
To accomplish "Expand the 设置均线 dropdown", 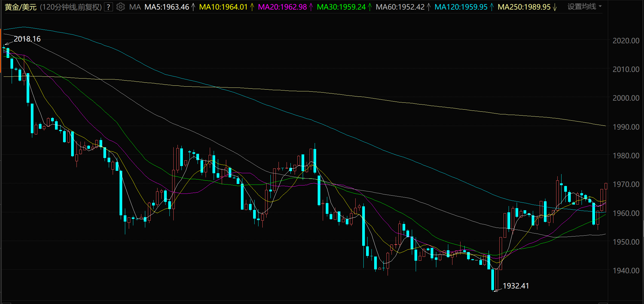I will tap(585, 7).
